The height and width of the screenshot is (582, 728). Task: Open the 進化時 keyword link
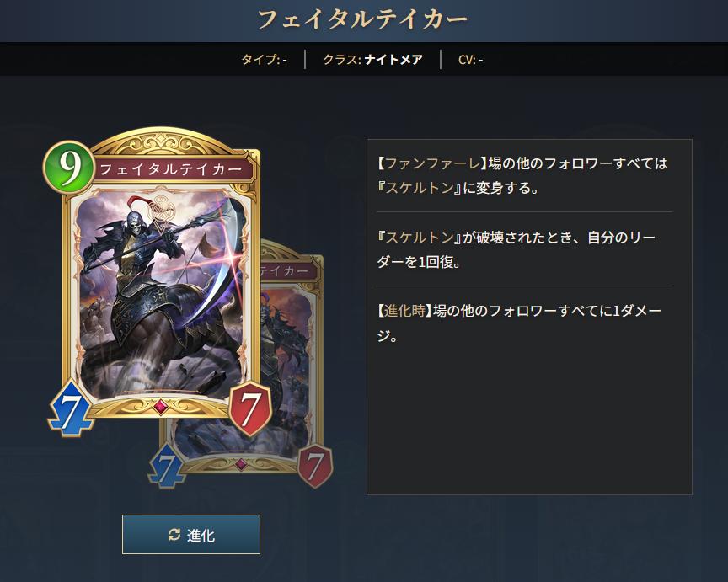(x=404, y=311)
